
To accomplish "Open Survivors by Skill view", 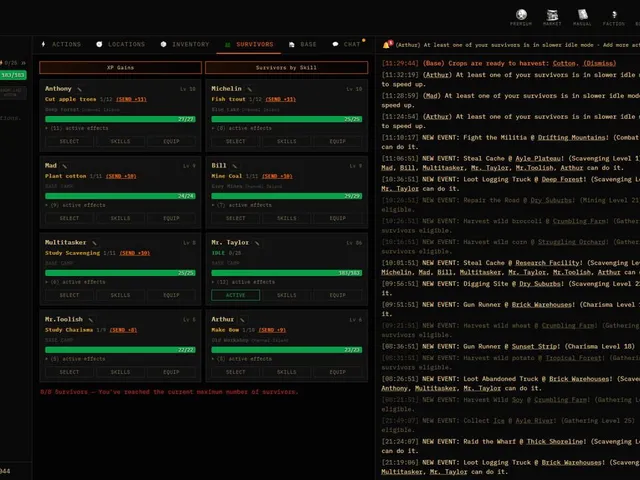I will pos(287,67).
